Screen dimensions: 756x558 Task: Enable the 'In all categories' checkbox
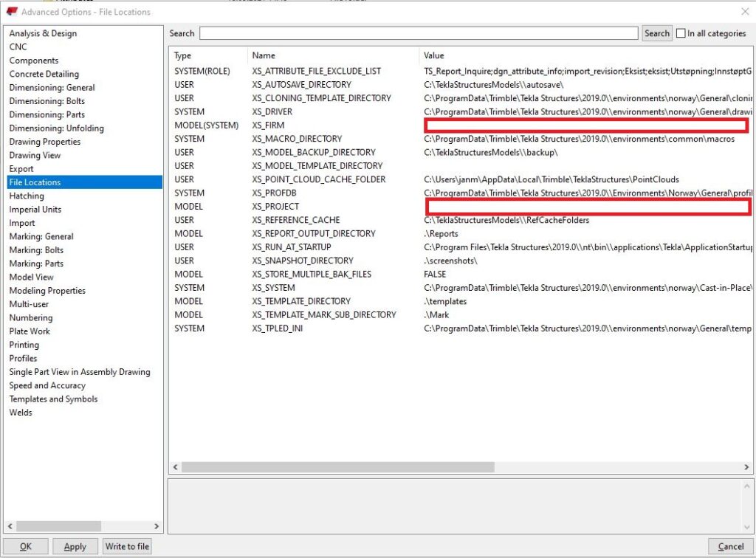click(681, 33)
